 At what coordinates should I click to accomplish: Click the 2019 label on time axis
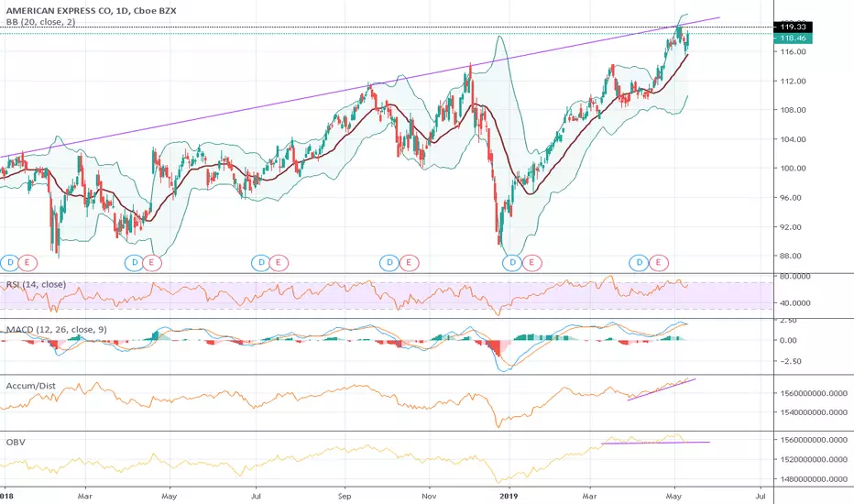point(509,497)
